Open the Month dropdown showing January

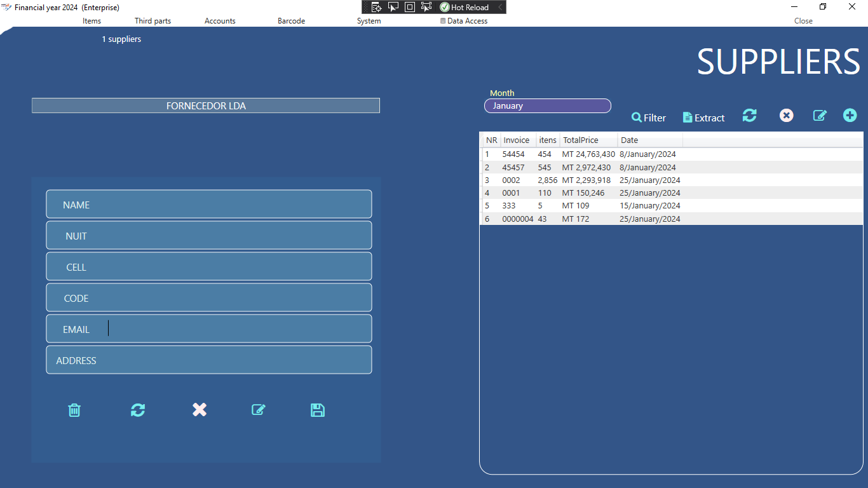pos(547,106)
